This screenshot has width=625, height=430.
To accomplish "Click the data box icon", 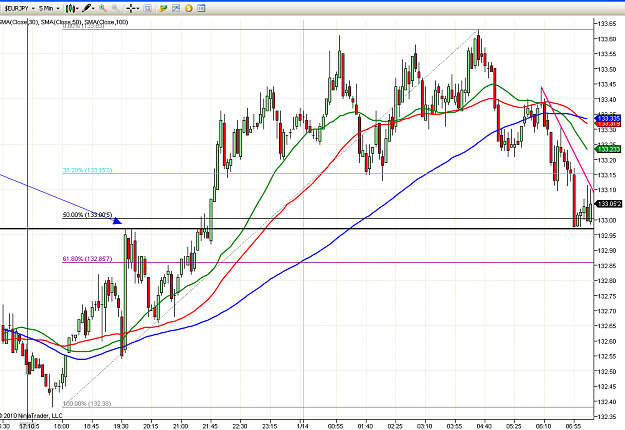I will 147,8.
